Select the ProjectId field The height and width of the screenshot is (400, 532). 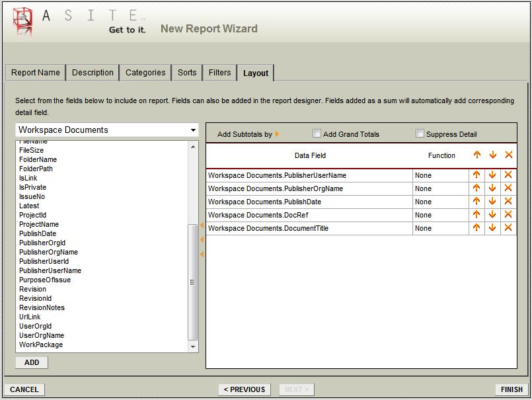(32, 215)
